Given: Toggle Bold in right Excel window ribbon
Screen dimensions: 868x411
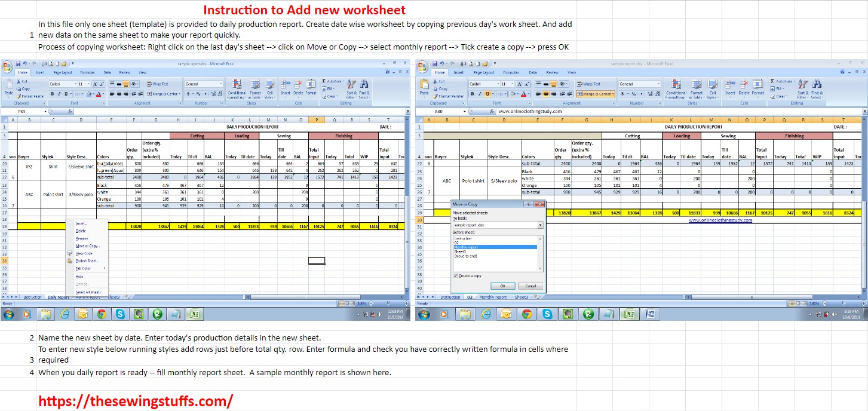Looking at the screenshot, I should tap(473, 94).
